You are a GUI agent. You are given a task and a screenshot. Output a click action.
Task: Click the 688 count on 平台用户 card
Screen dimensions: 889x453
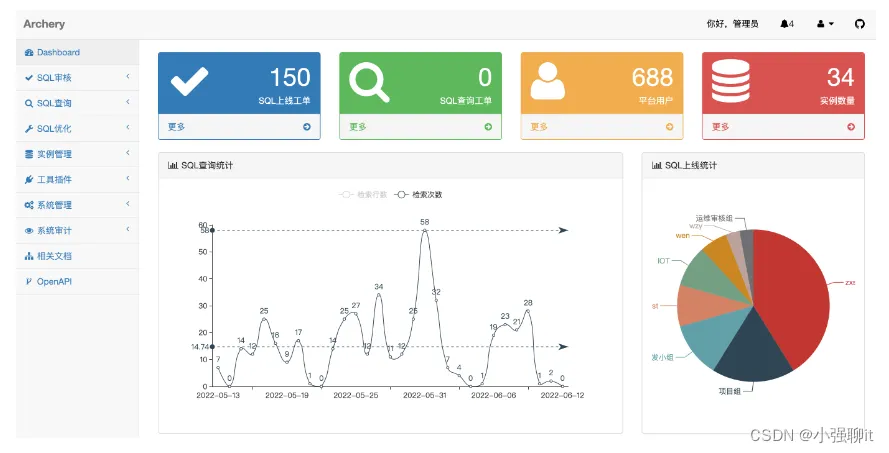653,78
